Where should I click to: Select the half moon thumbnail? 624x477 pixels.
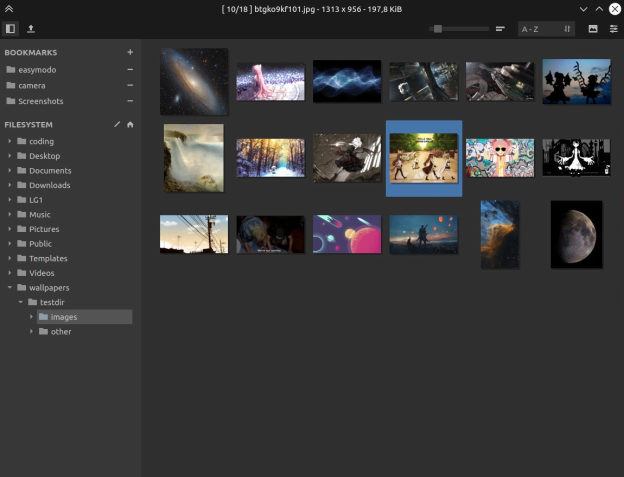(x=577, y=234)
